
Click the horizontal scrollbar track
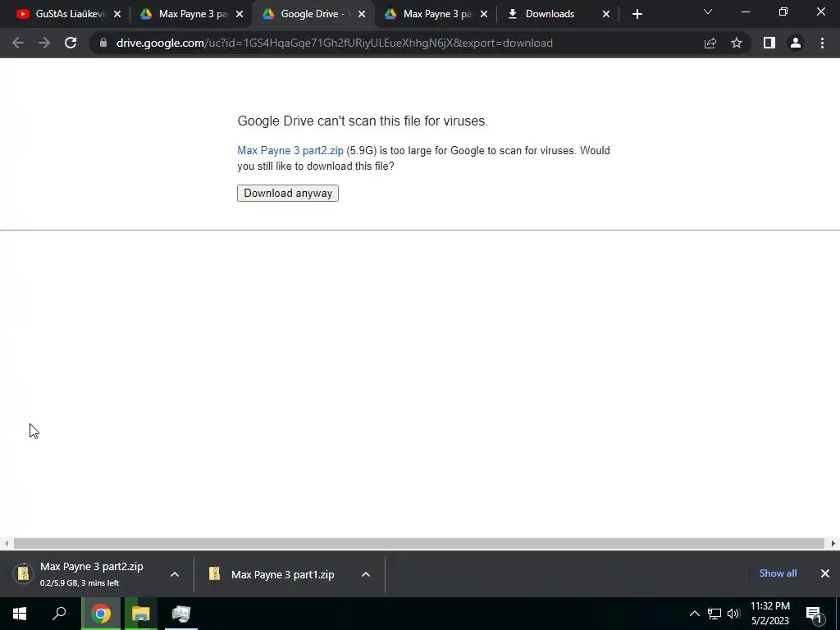[419, 543]
